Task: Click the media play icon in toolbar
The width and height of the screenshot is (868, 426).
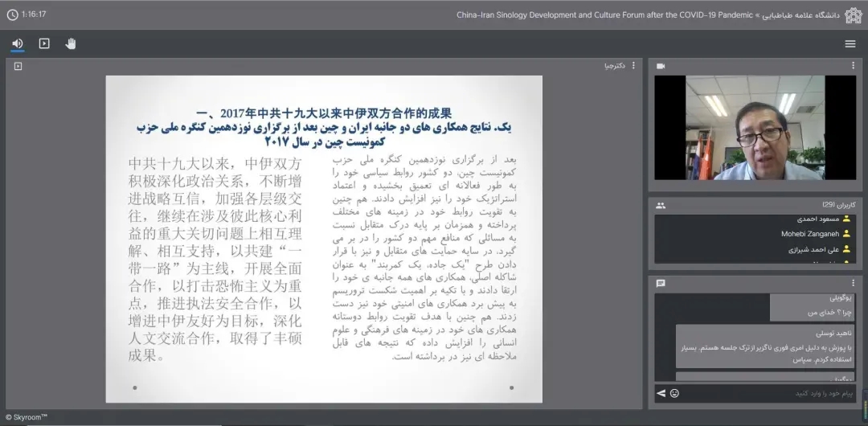Action: click(x=44, y=43)
